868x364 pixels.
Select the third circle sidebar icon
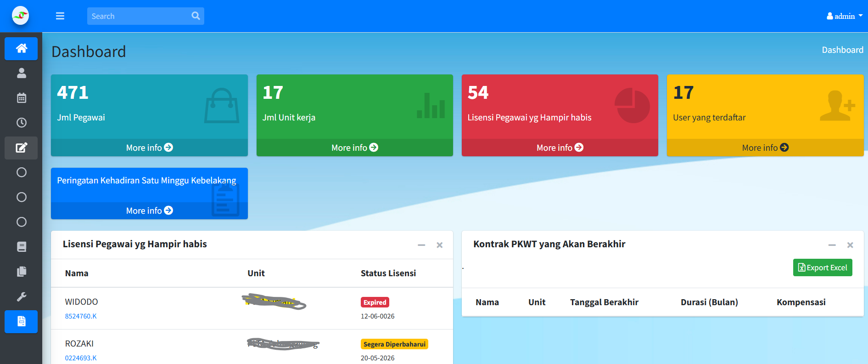coord(21,222)
